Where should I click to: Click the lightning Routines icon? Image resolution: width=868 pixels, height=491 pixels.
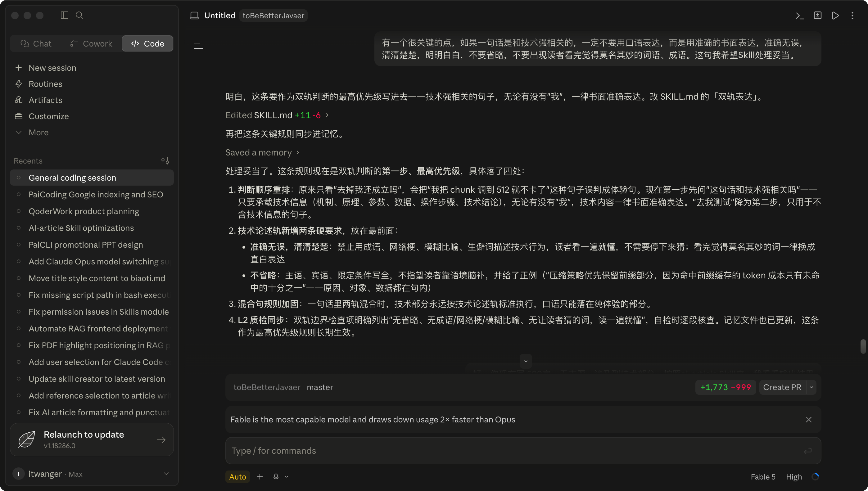click(x=19, y=84)
